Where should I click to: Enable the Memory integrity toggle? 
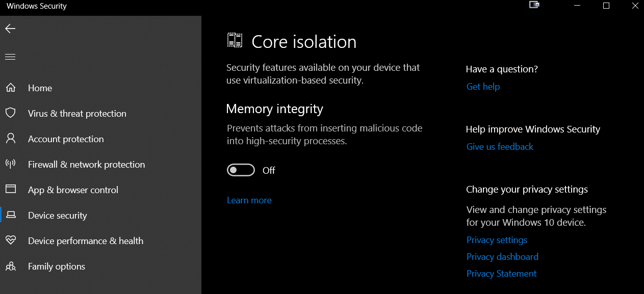tap(241, 170)
